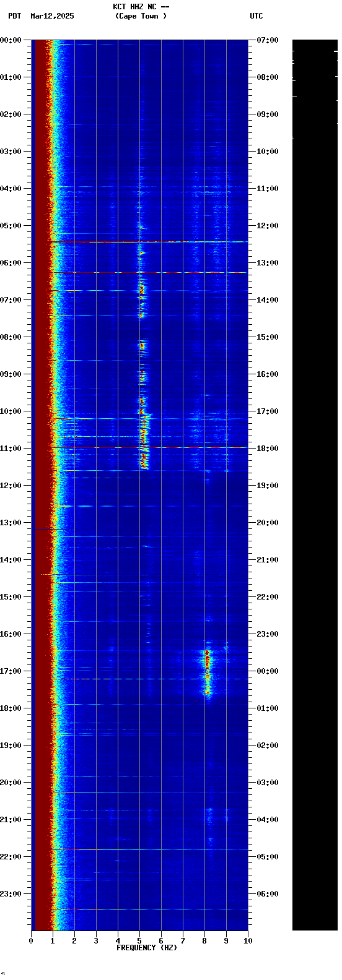Click the '(Cape Town )' location label
342x980 pixels.
tap(141, 16)
